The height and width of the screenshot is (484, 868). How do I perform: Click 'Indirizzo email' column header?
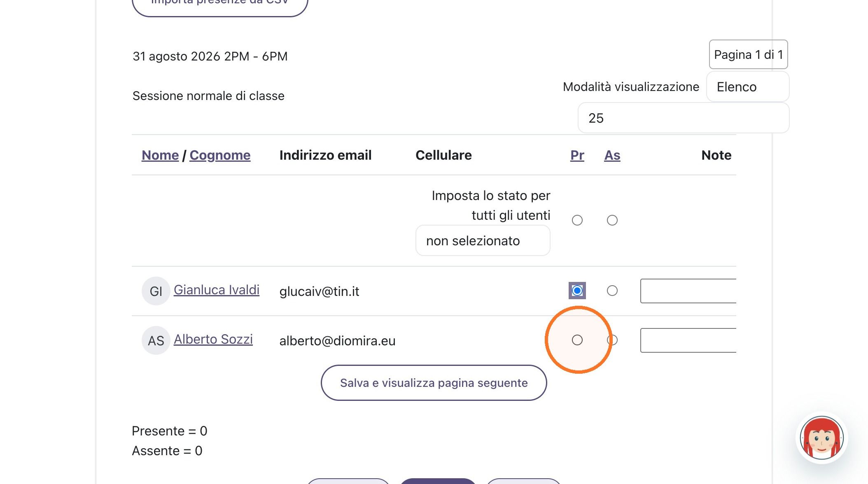pyautogui.click(x=325, y=155)
